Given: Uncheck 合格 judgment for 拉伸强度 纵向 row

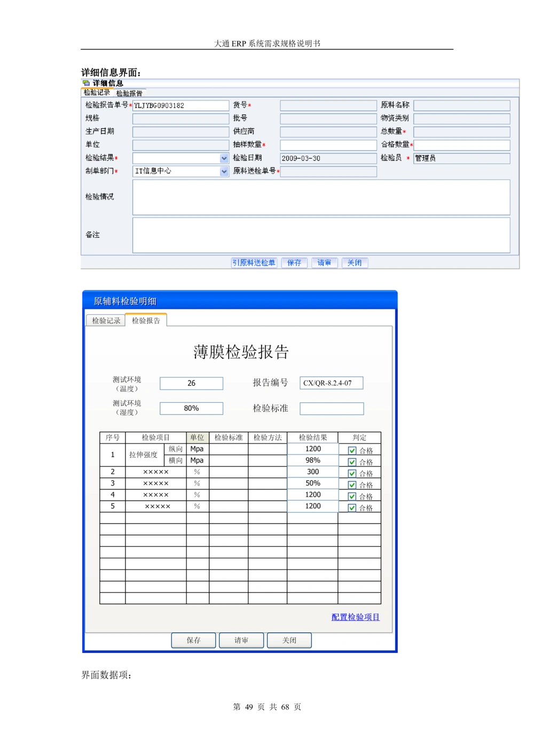Looking at the screenshot, I should pyautogui.click(x=351, y=450).
